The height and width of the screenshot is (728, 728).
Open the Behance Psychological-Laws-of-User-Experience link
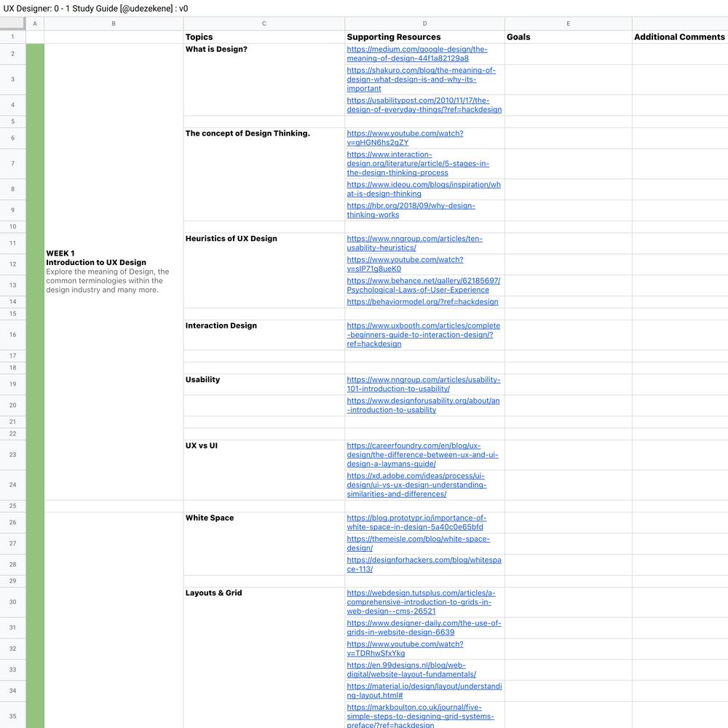click(x=424, y=285)
